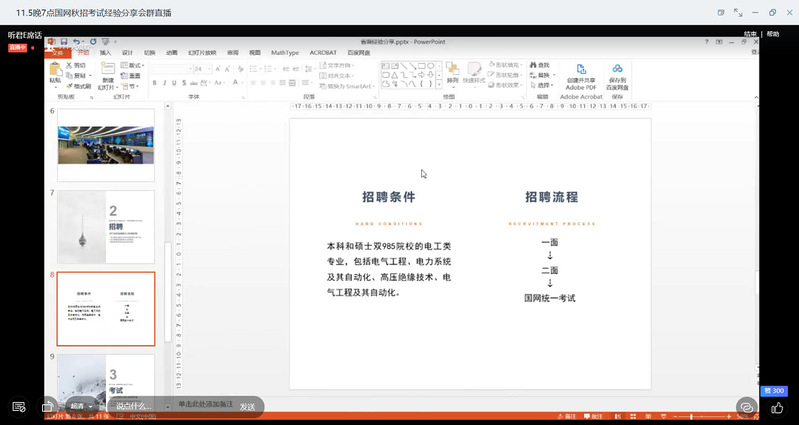Screen dimensions: 799x425
Task: Click the End (结束) link at top right
Action: tap(750, 33)
